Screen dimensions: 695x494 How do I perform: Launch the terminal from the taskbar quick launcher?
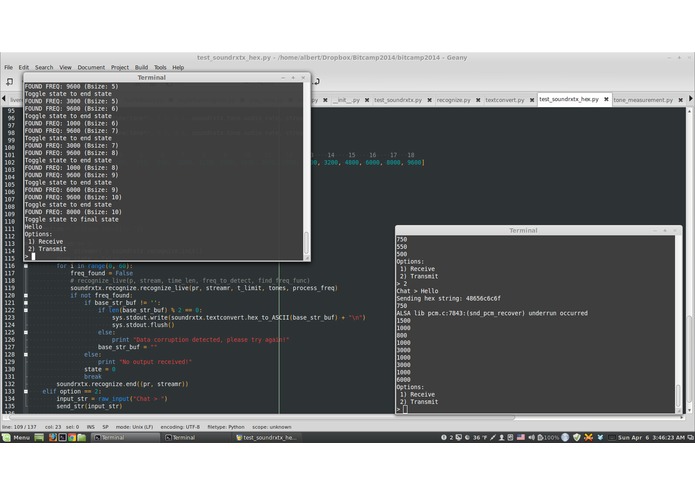coord(62,437)
